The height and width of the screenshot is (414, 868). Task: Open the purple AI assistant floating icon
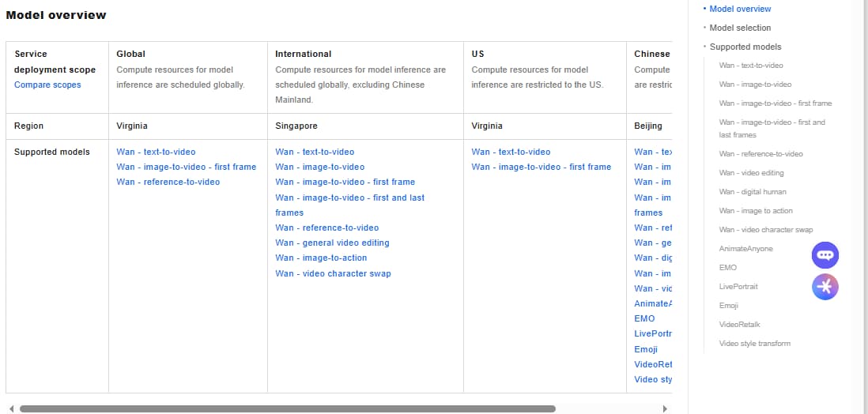825,287
